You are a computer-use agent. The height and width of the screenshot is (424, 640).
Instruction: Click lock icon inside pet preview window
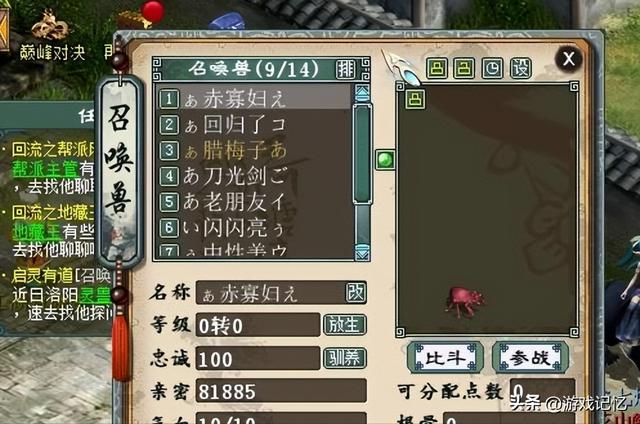415,99
